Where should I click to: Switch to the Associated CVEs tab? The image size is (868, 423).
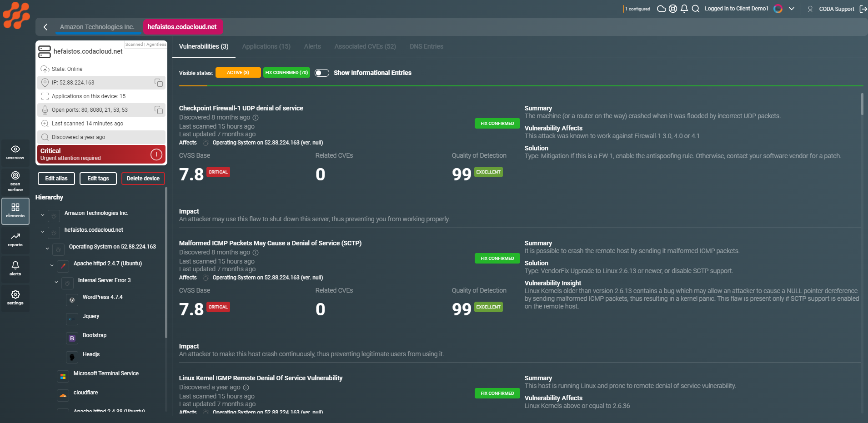click(365, 46)
